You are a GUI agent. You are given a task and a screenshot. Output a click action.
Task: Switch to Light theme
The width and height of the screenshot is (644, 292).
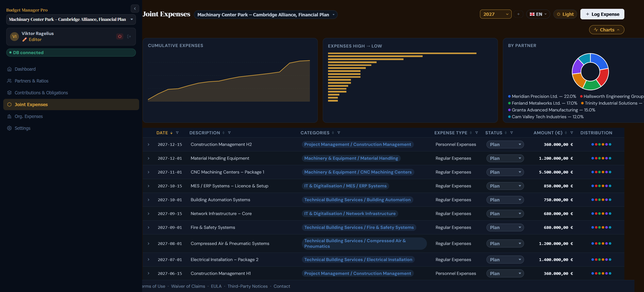(565, 14)
